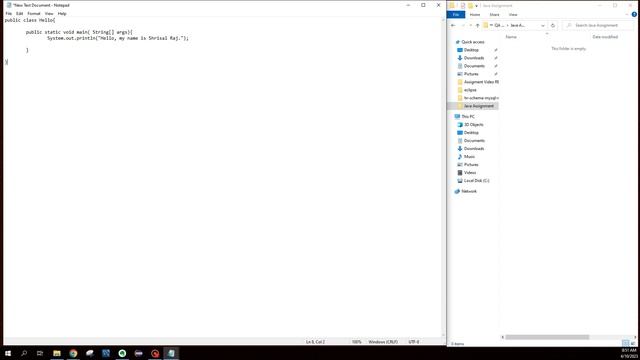Open the Edit menu in Notepad

[x=20, y=13]
